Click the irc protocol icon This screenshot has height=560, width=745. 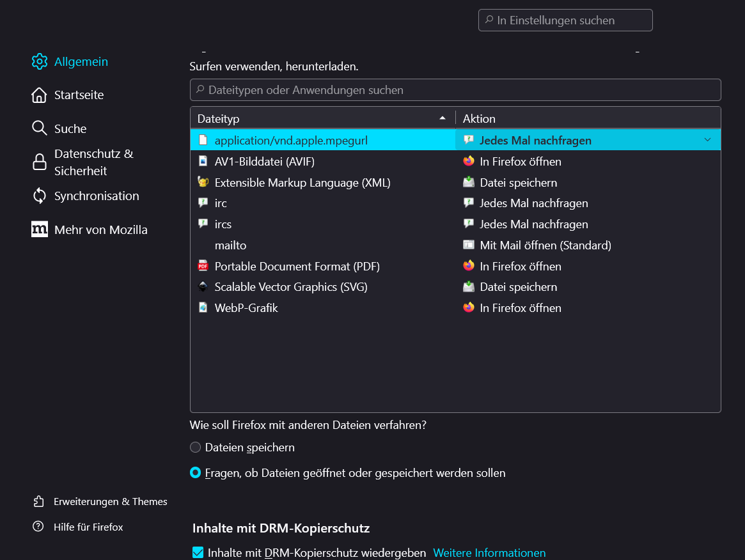tap(203, 203)
